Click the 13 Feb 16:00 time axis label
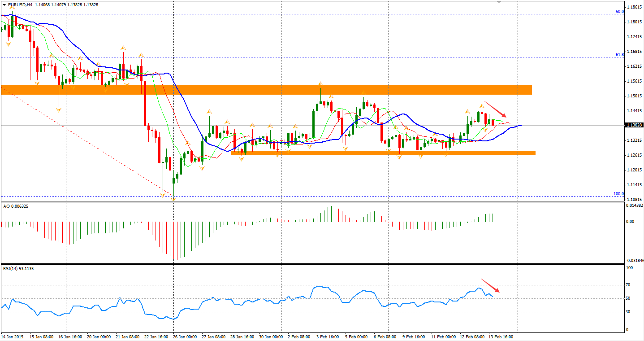The height and width of the screenshot is (341, 644). (501, 336)
